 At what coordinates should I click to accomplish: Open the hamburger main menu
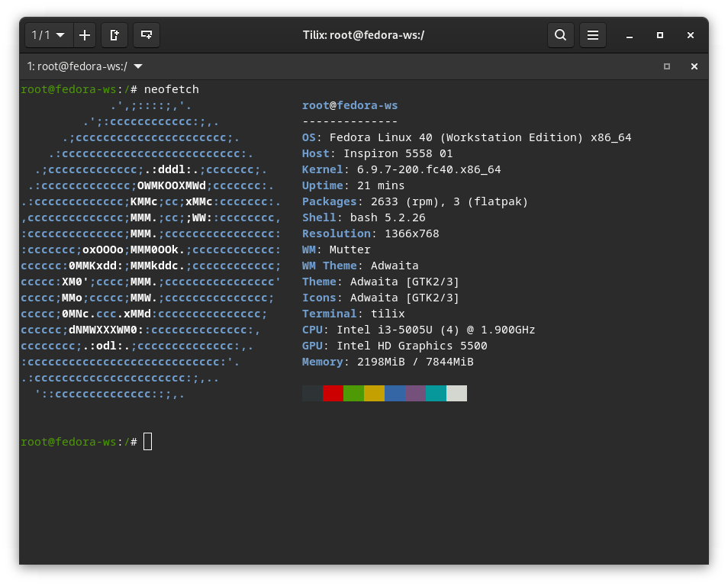[592, 35]
